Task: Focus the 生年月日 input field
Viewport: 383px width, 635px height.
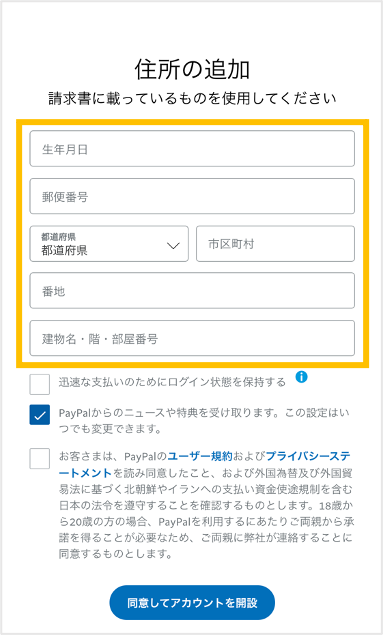Action: [x=192, y=148]
